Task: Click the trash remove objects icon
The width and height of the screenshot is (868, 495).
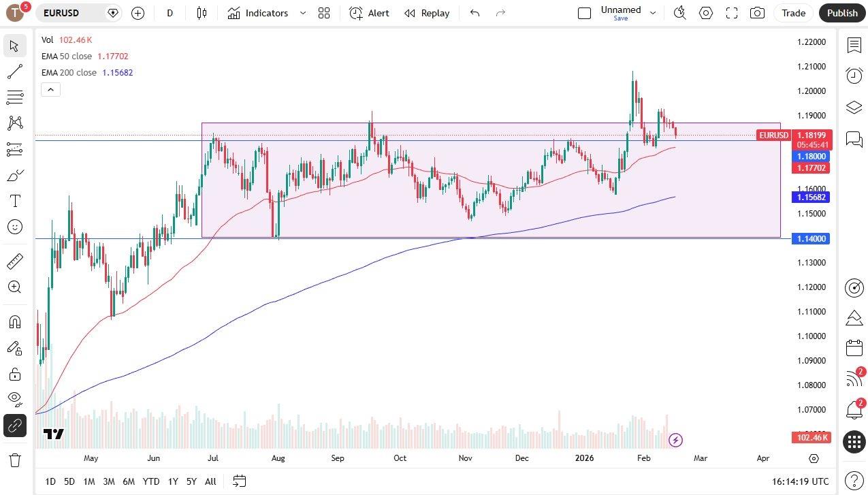Action: click(x=15, y=460)
